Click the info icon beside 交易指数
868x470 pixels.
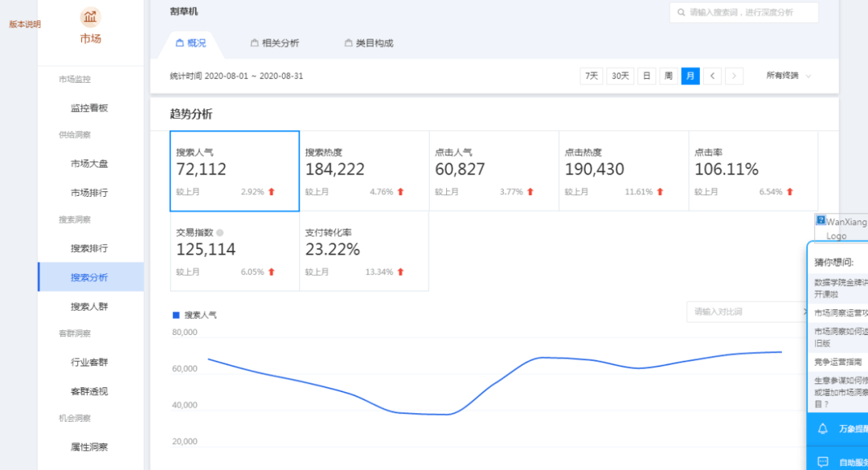click(220, 232)
